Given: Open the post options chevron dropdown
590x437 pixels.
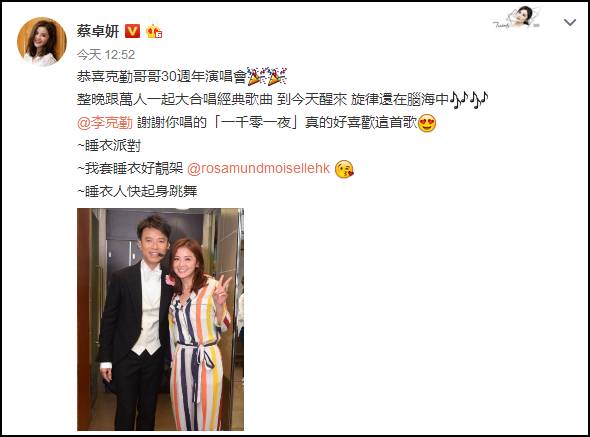Looking at the screenshot, I should click(570, 23).
